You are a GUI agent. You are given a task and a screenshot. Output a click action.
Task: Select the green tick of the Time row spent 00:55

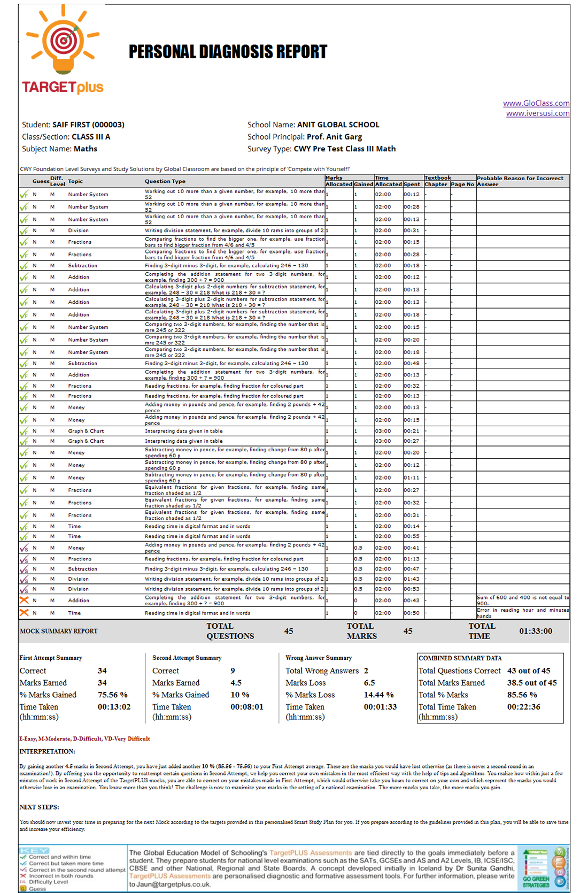24,536
